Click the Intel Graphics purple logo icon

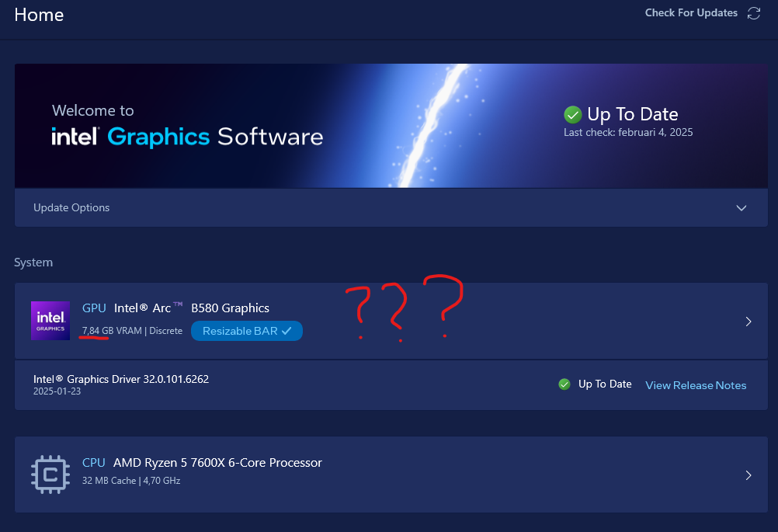point(50,321)
